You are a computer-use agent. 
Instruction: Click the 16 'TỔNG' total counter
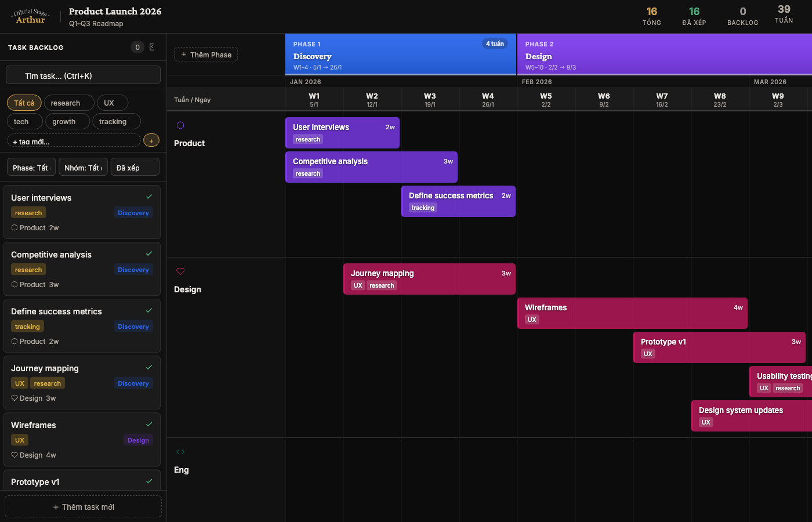coord(652,16)
